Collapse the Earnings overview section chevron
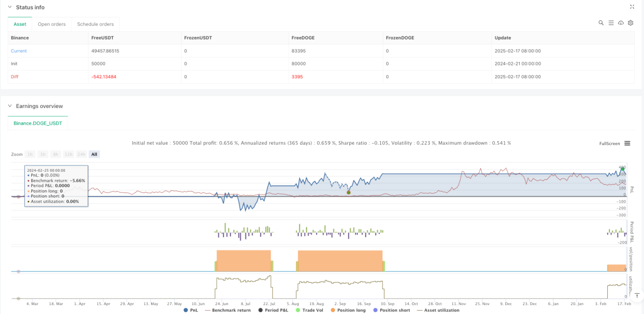Screen dimensions: 644x314 (x=10, y=106)
